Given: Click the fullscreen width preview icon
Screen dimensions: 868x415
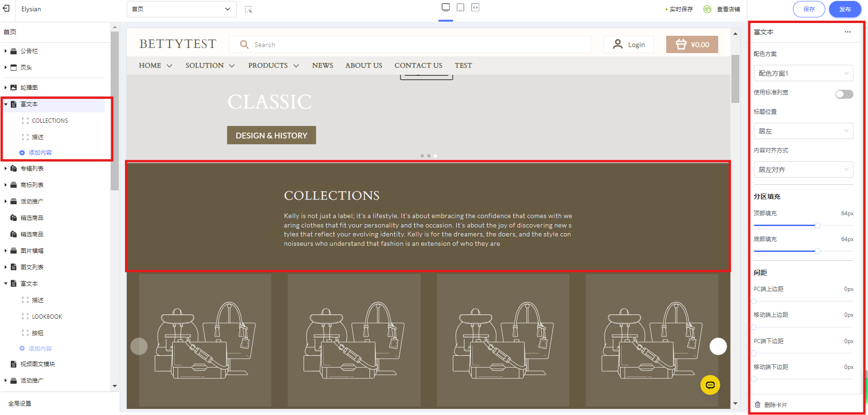Looking at the screenshot, I should (475, 8).
